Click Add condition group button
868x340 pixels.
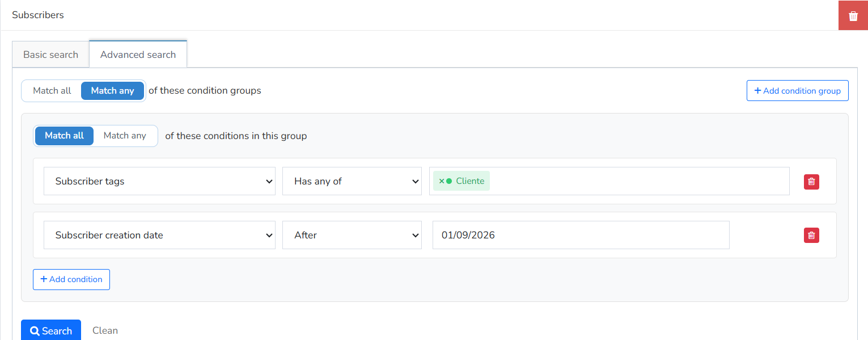pyautogui.click(x=797, y=91)
